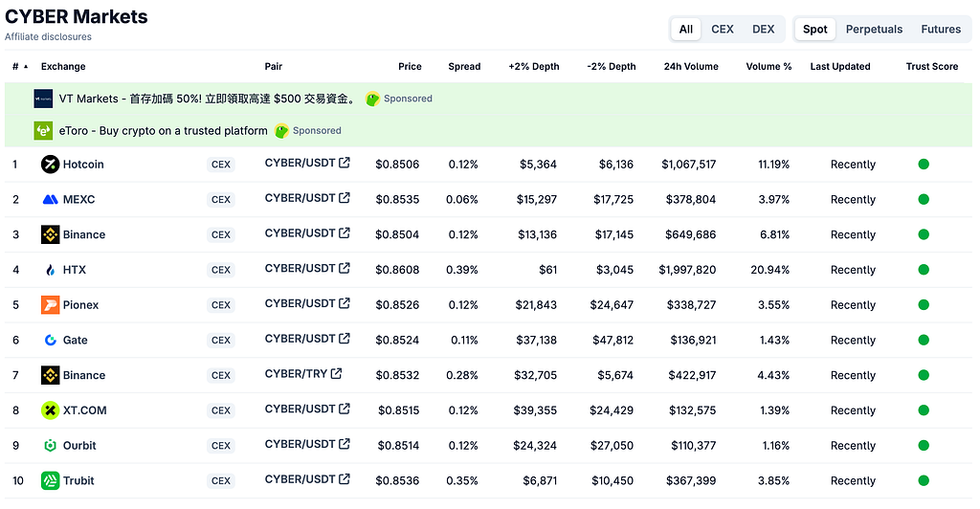
Task: Click Binance logo in row 7
Action: (50, 375)
